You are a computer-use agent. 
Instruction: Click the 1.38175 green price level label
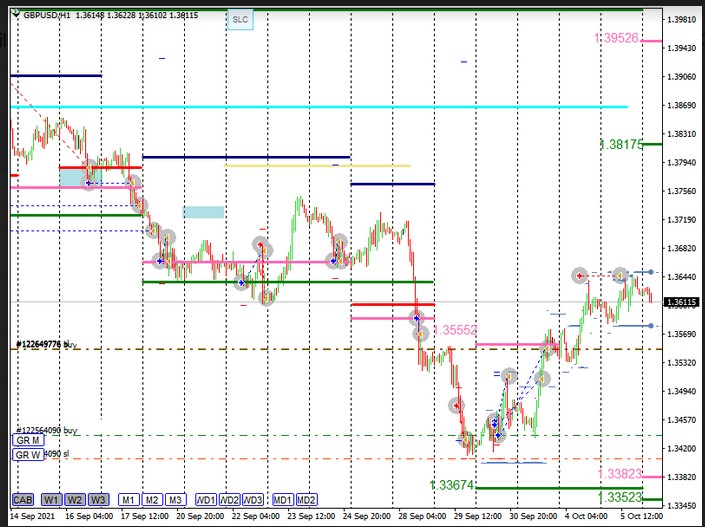(624, 144)
